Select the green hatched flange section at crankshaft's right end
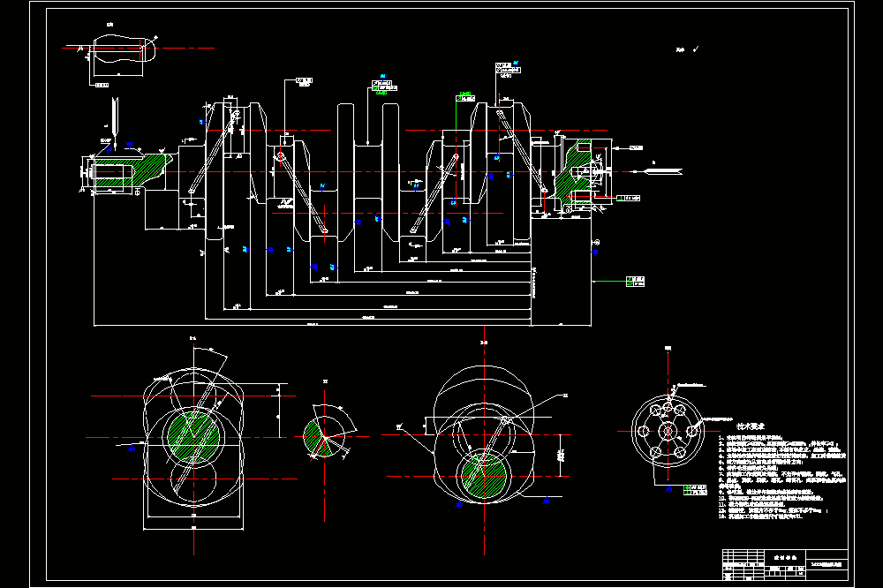This screenshot has width=883, height=588. pyautogui.click(x=573, y=172)
